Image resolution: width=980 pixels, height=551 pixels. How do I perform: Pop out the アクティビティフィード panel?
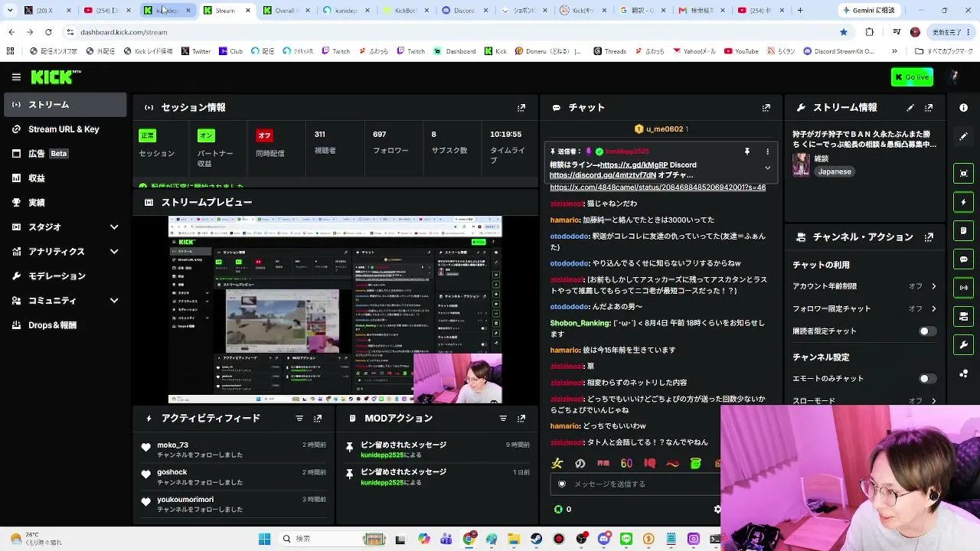coord(318,419)
